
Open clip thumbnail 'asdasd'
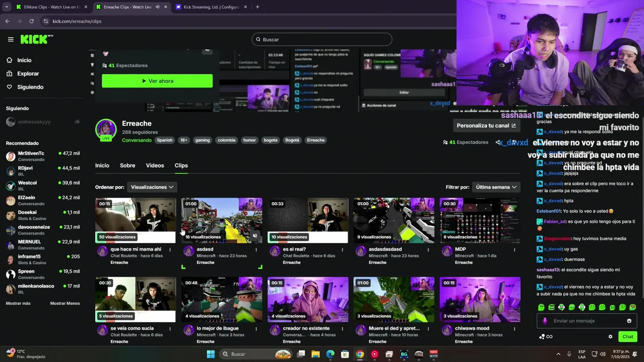tap(221, 220)
